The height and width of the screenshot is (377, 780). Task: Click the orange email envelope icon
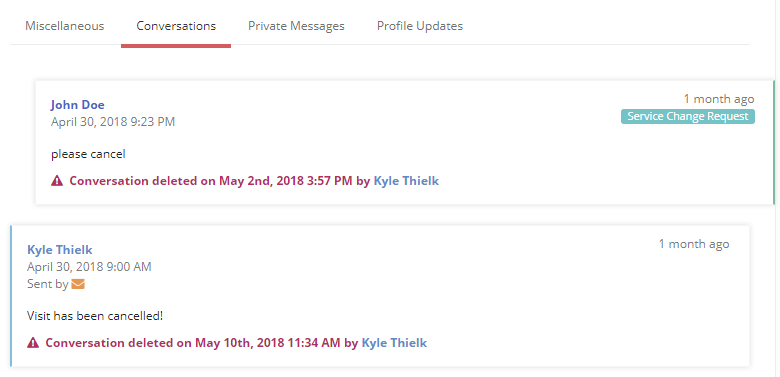pos(78,284)
